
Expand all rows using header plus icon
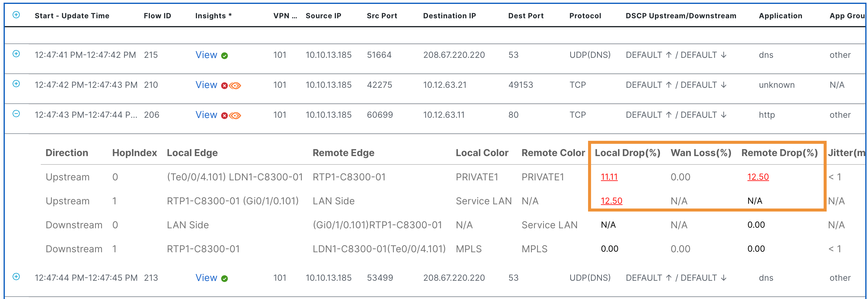pyautogui.click(x=16, y=15)
